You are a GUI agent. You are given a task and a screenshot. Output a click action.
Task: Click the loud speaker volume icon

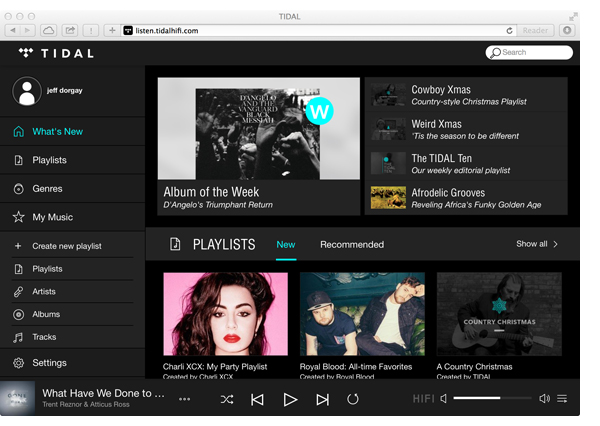pos(545,399)
